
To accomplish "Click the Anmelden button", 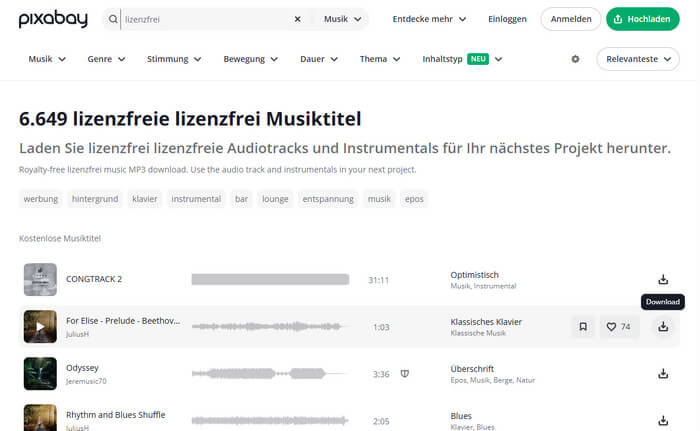I will click(x=571, y=19).
